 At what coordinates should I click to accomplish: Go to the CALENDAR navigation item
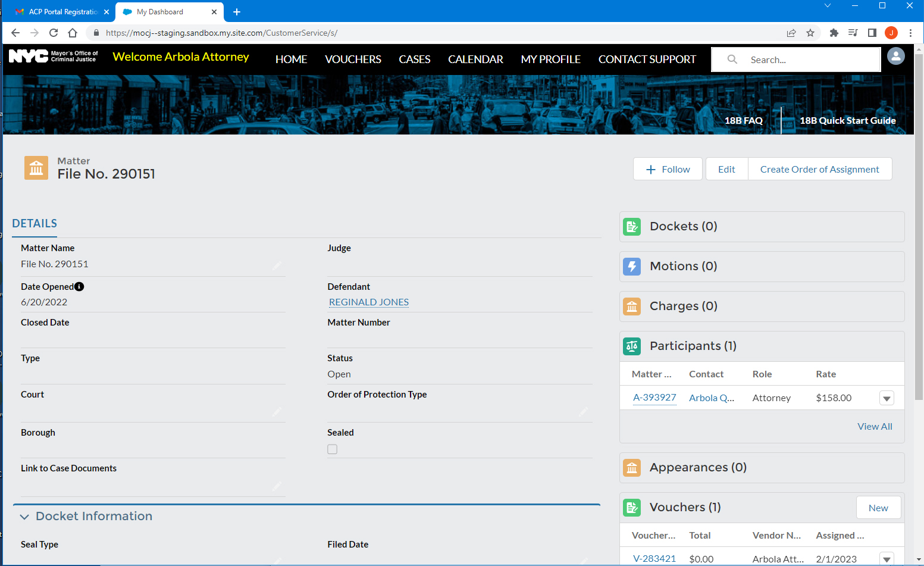coord(475,60)
